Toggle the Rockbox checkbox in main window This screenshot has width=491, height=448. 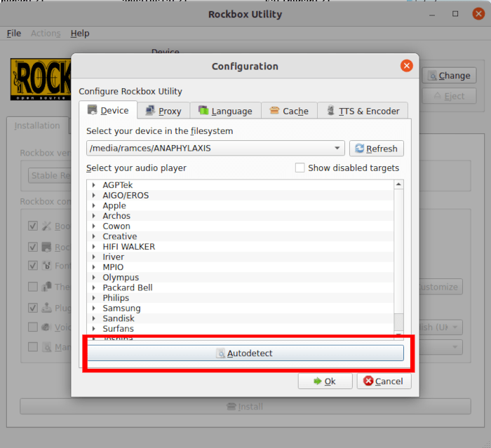point(33,247)
